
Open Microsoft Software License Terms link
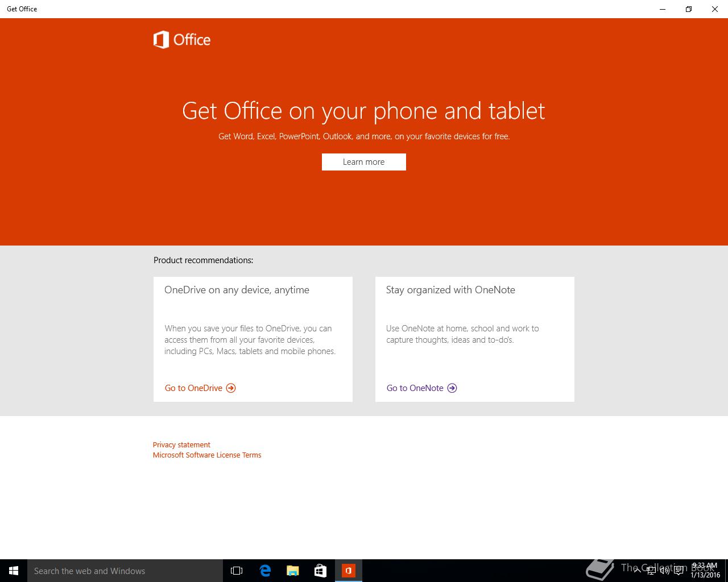pos(207,455)
